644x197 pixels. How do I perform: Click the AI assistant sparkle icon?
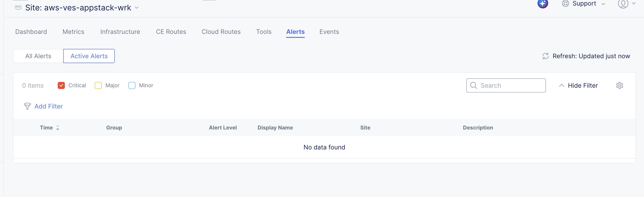point(542,4)
